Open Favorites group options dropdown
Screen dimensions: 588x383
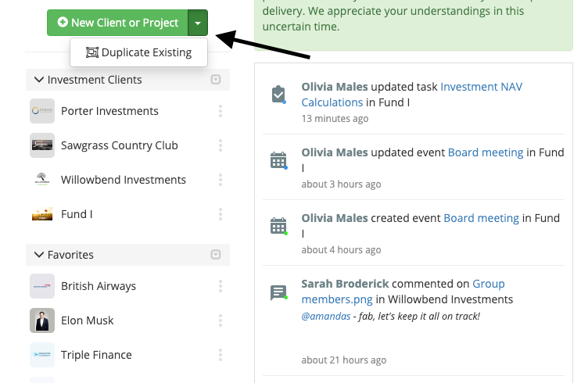(216, 255)
